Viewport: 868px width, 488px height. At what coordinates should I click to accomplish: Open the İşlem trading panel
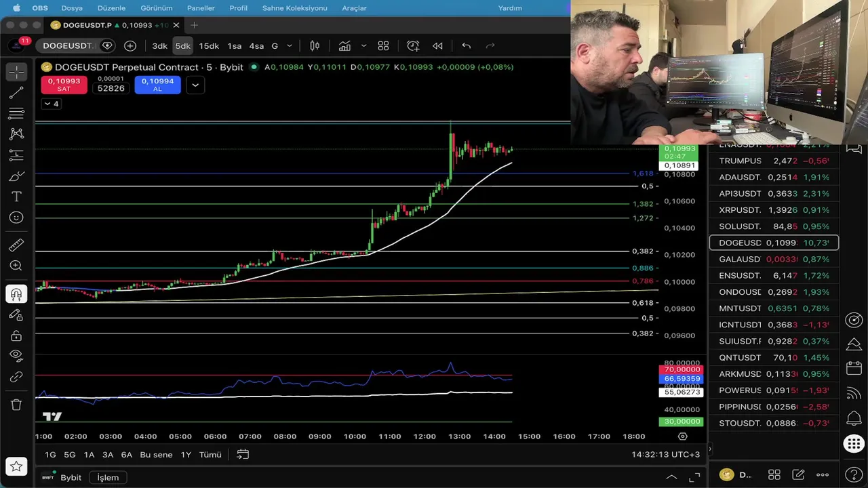point(108,478)
